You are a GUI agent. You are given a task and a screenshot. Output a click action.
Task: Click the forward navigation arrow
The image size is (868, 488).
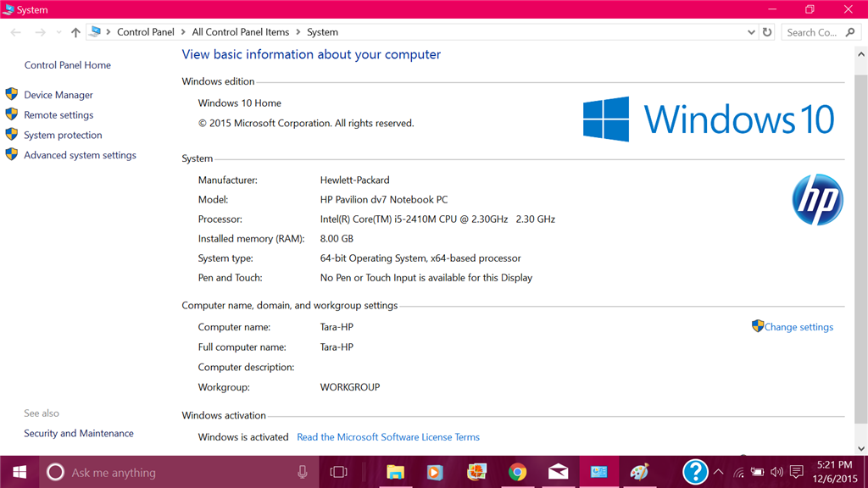[x=40, y=33]
